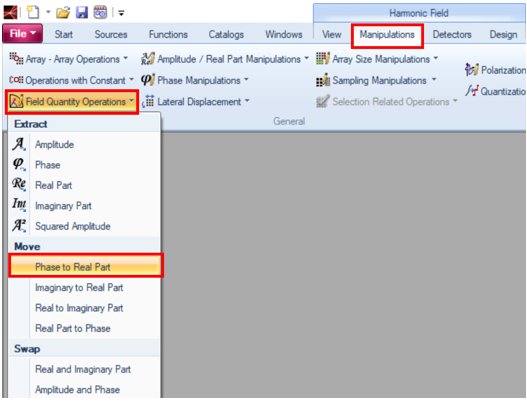The width and height of the screenshot is (527, 402).
Task: Open Operations with Constant dropdown
Action: 71,80
